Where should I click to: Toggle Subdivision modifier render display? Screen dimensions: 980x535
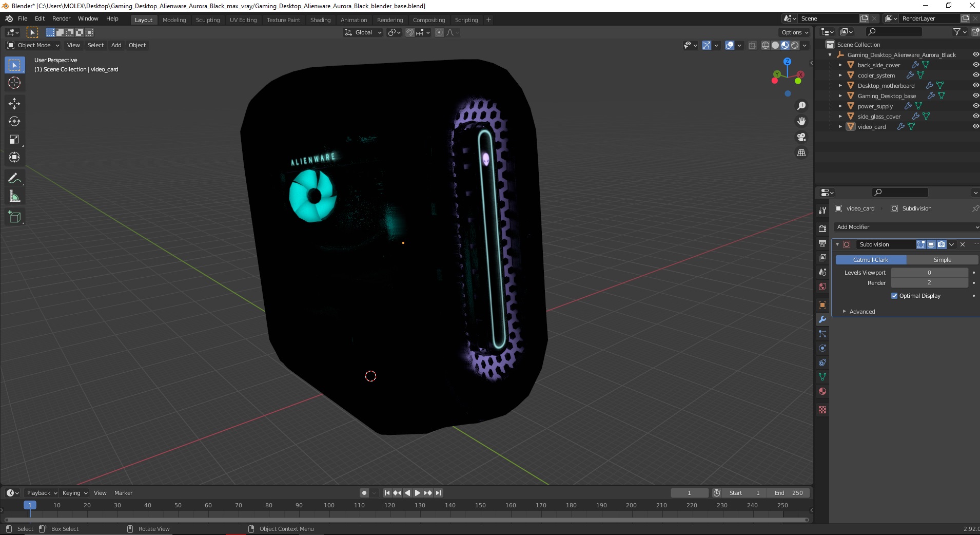941,244
